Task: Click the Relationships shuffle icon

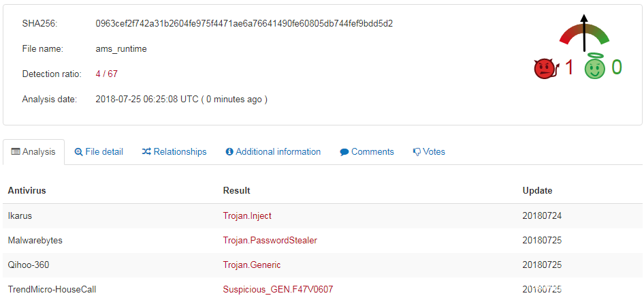Action: (146, 152)
